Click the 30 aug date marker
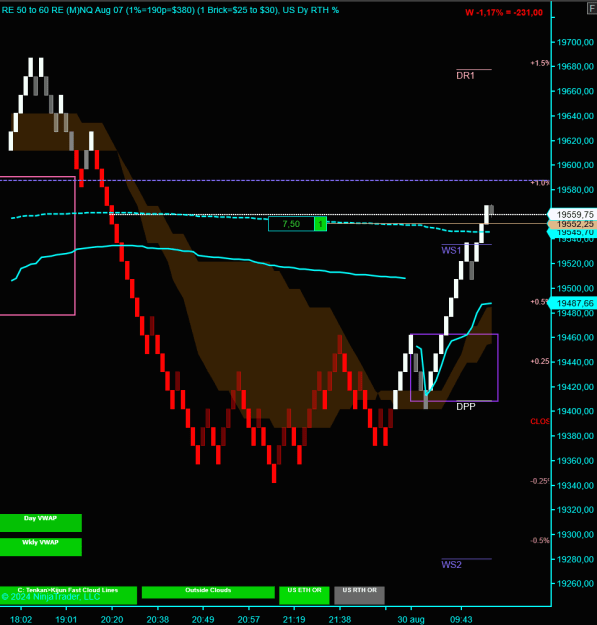The height and width of the screenshot is (625, 597). coord(411,619)
